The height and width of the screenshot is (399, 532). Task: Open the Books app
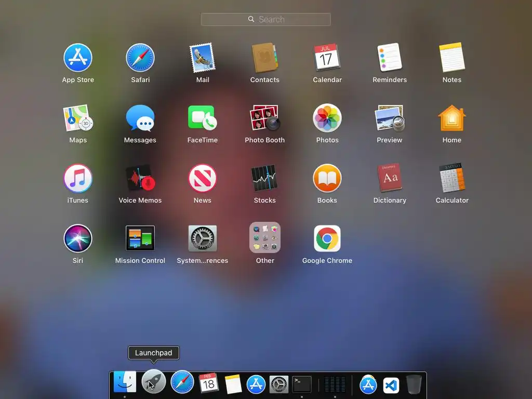[327, 178]
